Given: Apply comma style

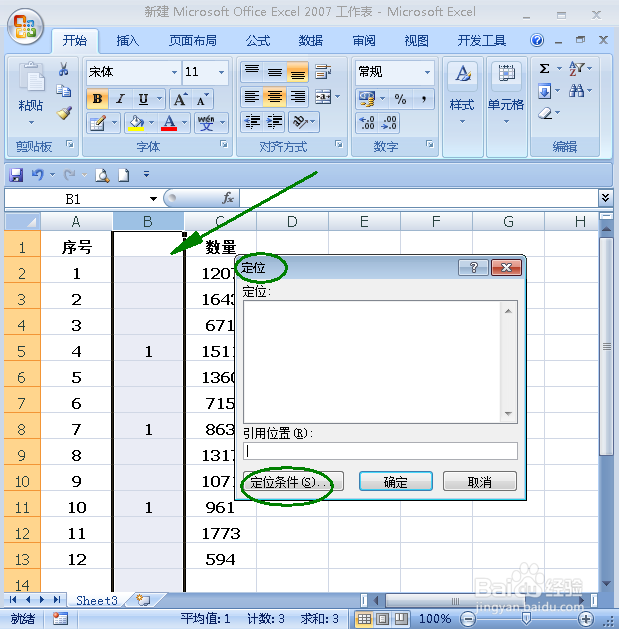Looking at the screenshot, I should (424, 99).
